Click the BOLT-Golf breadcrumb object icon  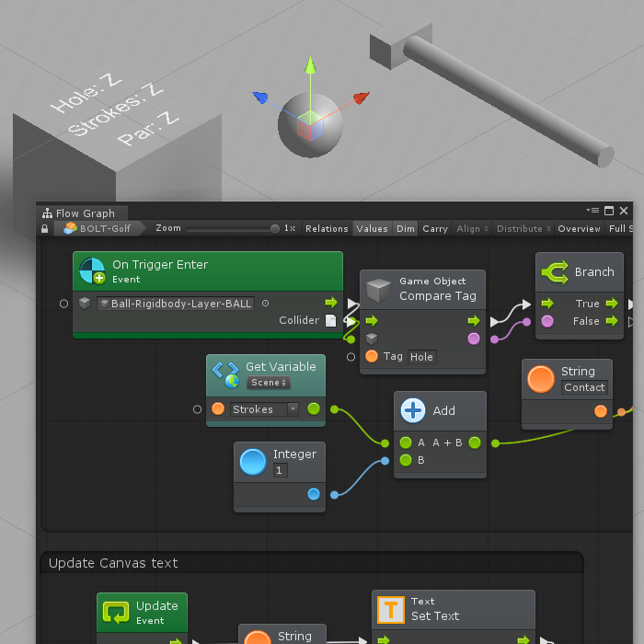(x=70, y=228)
